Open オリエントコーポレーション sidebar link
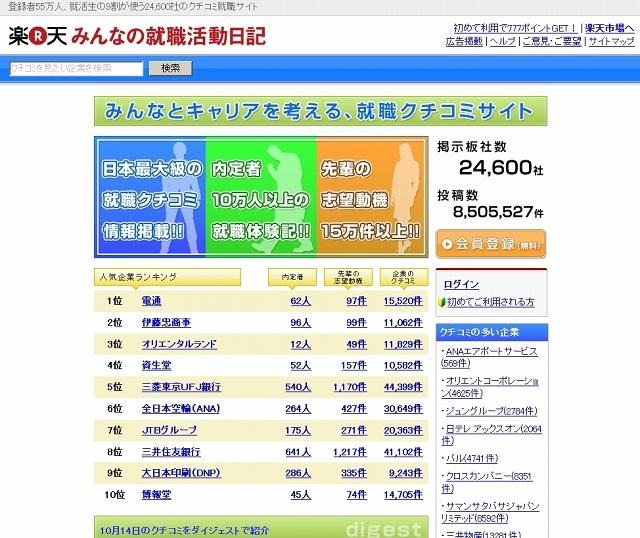Screen dimensions: 640x538 489,387
